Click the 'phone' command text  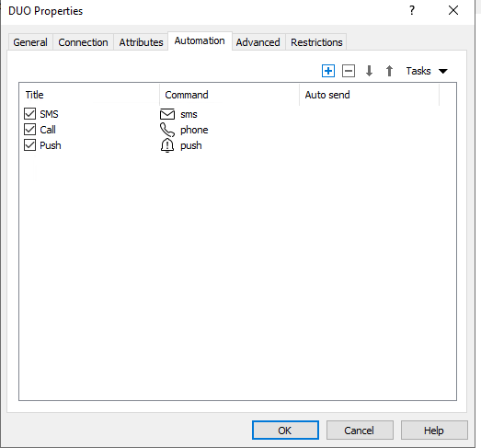[194, 130]
